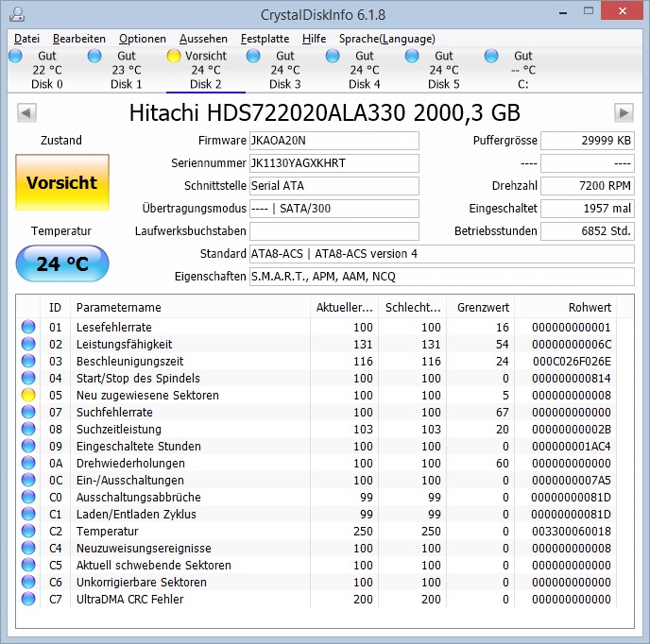The image size is (650, 644).
Task: Click the CrystalDiskInfo app icon in title bar
Action: pos(17,14)
